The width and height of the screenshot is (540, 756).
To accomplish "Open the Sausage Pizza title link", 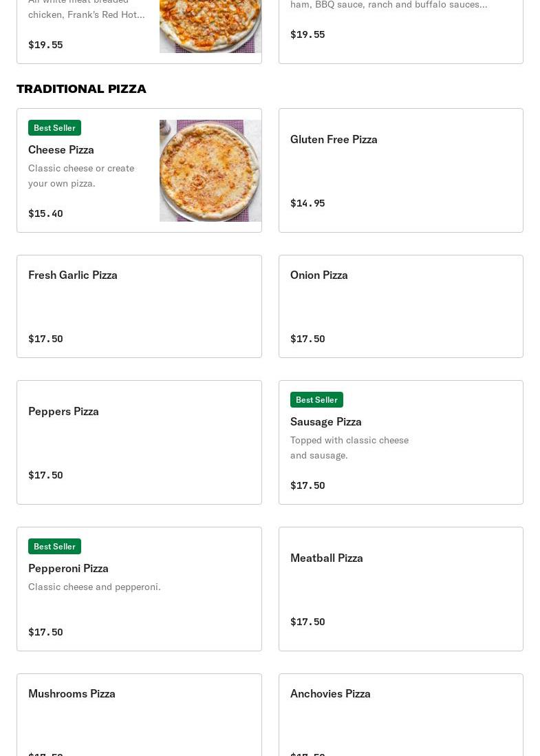I will (326, 421).
